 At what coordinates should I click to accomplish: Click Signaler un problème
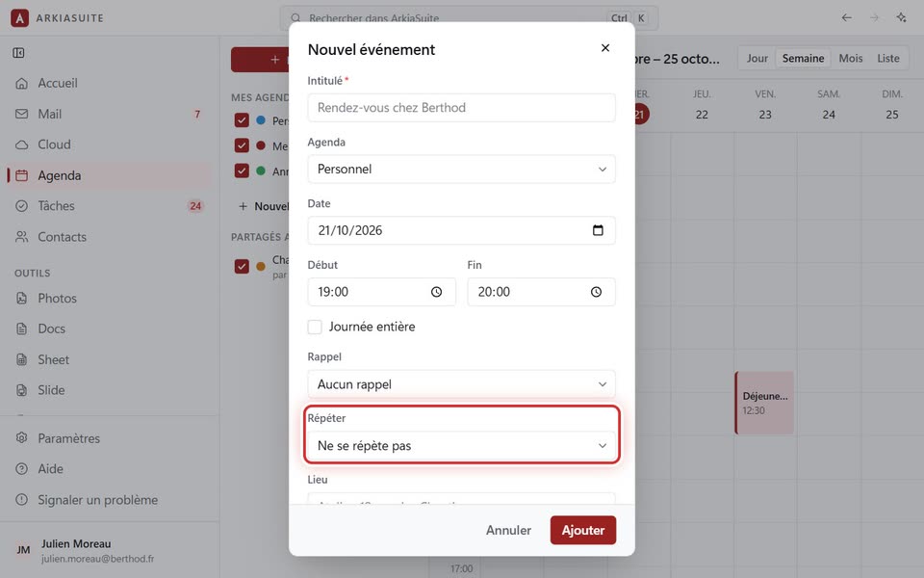point(110,500)
